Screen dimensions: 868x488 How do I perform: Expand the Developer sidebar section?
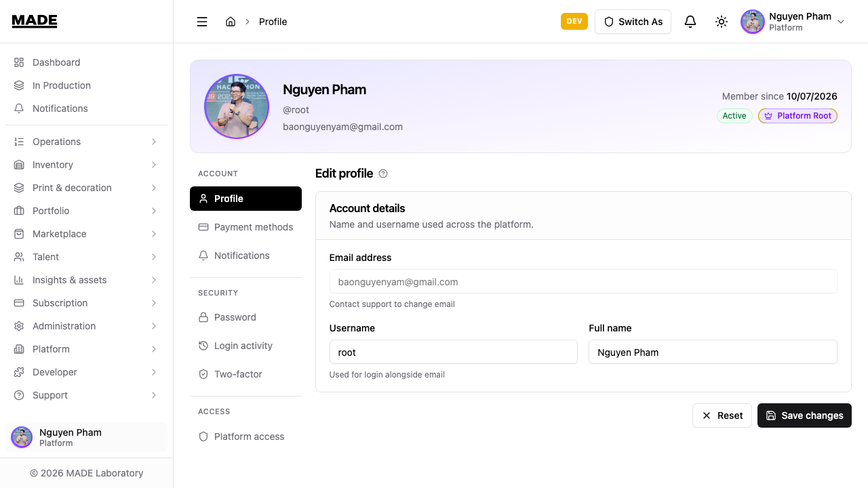point(87,372)
